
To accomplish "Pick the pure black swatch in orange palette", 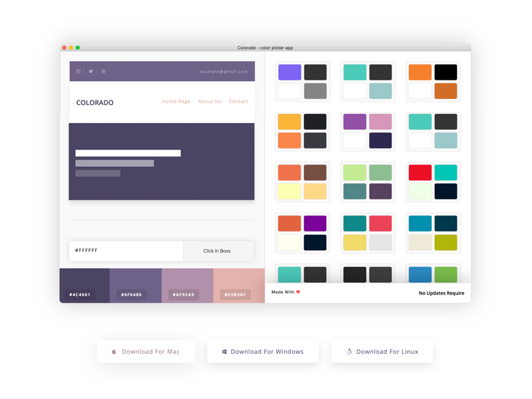I will [x=446, y=72].
